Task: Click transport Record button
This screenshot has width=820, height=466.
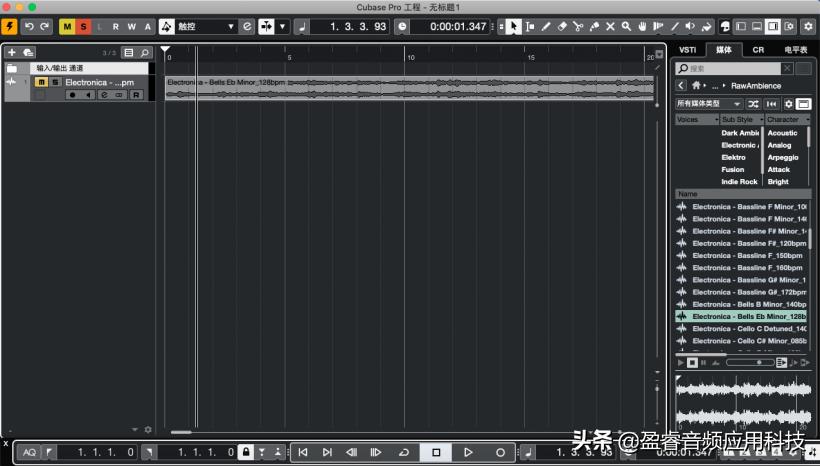Action: pos(500,452)
